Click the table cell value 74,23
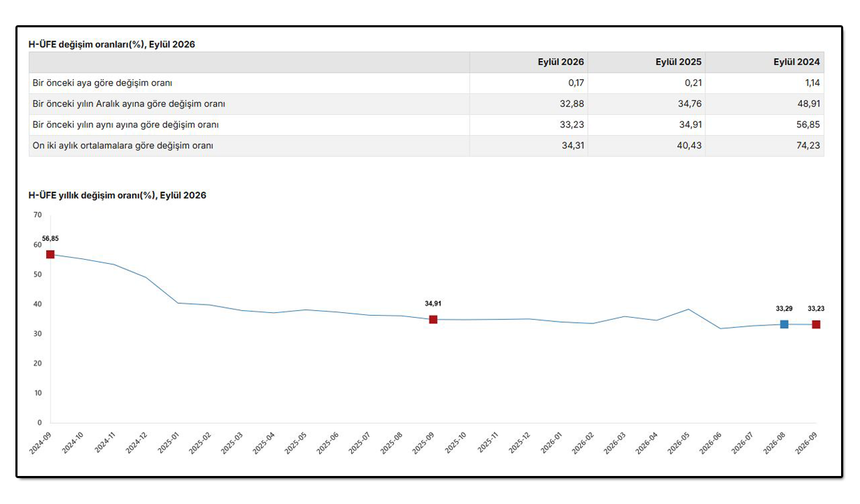The width and height of the screenshot is (860, 504). click(x=808, y=145)
